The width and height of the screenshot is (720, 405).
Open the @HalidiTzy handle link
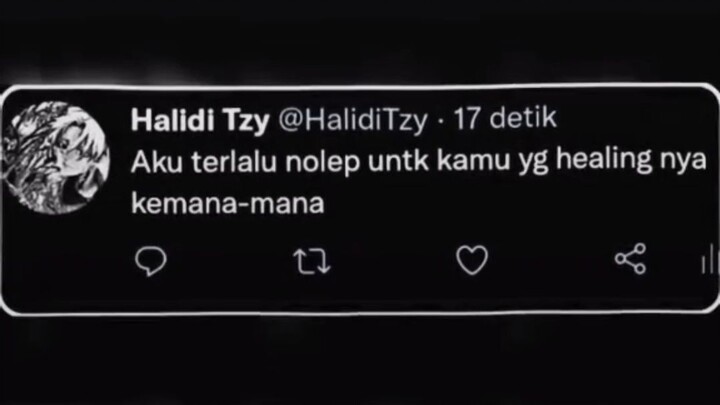[x=353, y=120]
